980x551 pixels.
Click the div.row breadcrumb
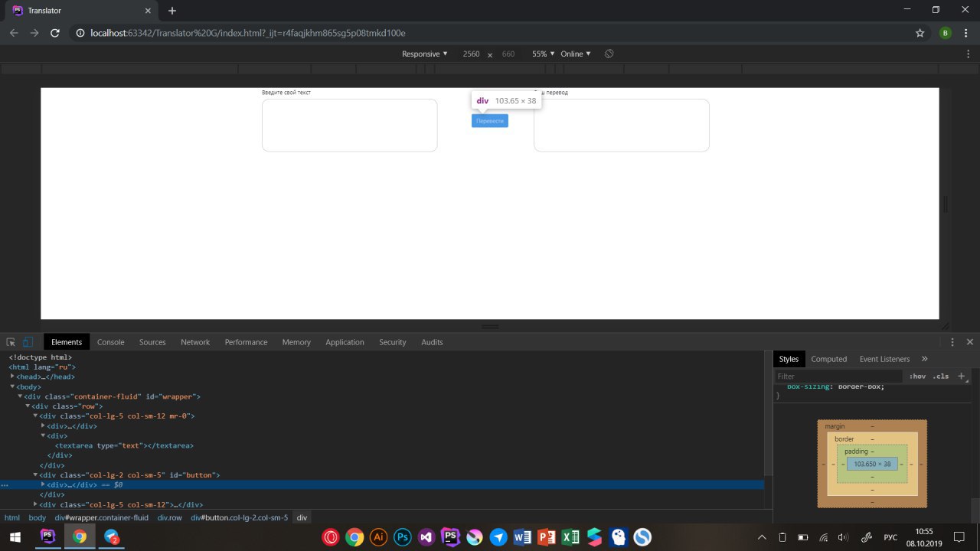point(170,517)
